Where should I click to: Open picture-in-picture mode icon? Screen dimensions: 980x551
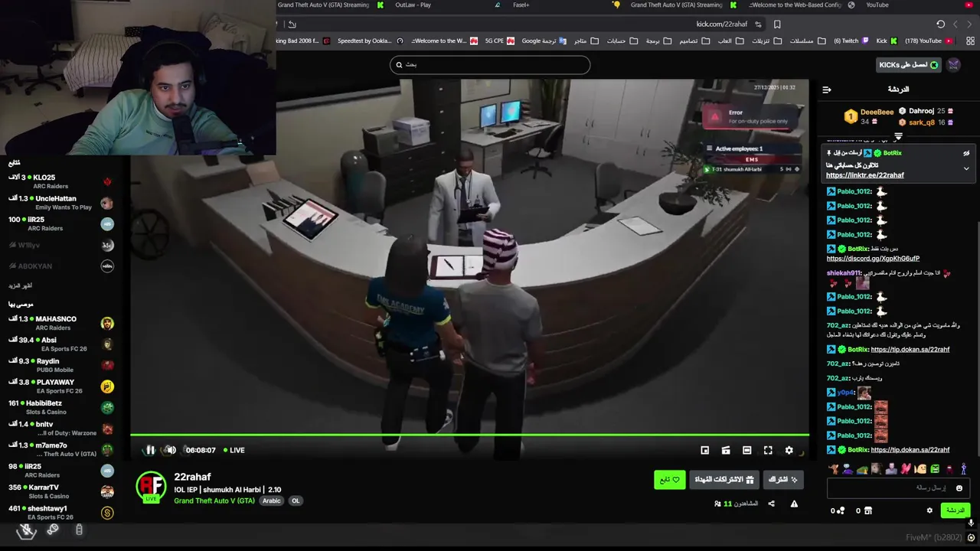click(x=705, y=450)
